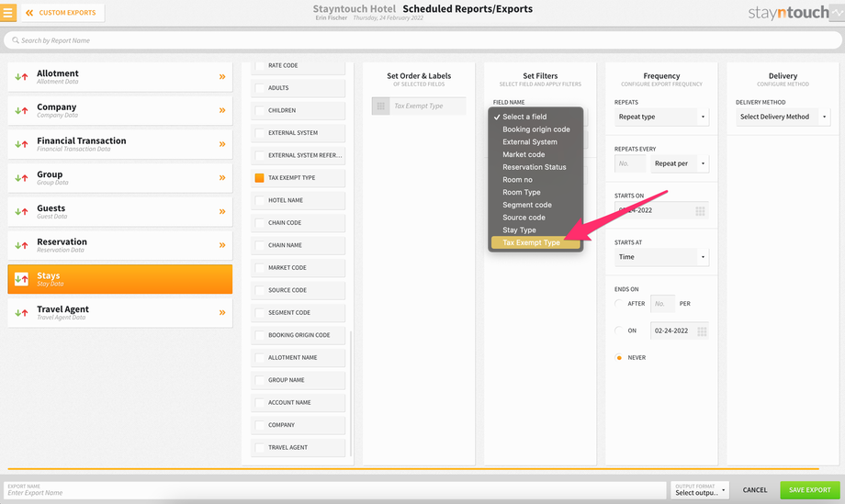Image resolution: width=845 pixels, height=504 pixels.
Task: Uncheck the Tax Exempt Type field
Action: click(260, 178)
